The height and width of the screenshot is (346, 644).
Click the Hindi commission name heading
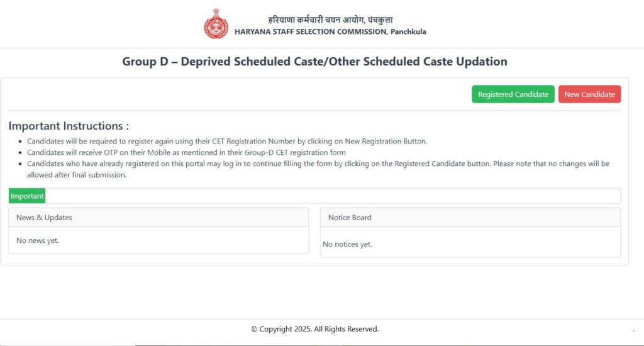pos(330,20)
